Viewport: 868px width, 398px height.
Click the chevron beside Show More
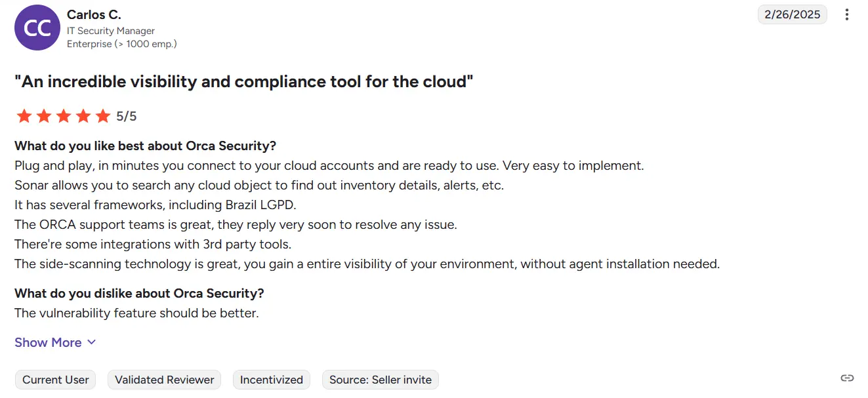(x=91, y=342)
